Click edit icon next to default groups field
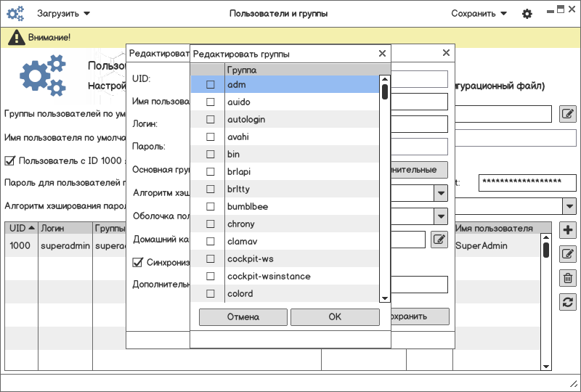The height and width of the screenshot is (392, 581). click(568, 114)
